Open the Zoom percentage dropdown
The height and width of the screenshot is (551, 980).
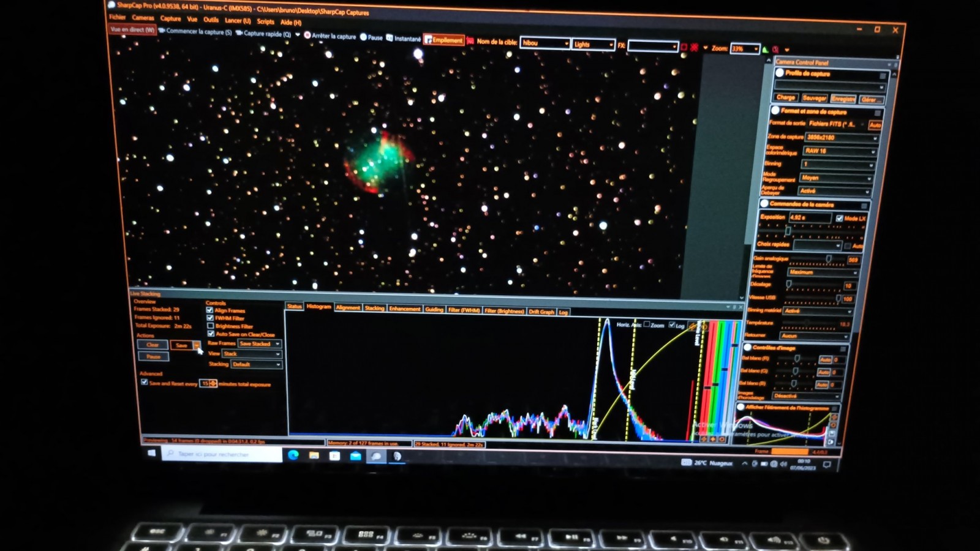point(745,49)
